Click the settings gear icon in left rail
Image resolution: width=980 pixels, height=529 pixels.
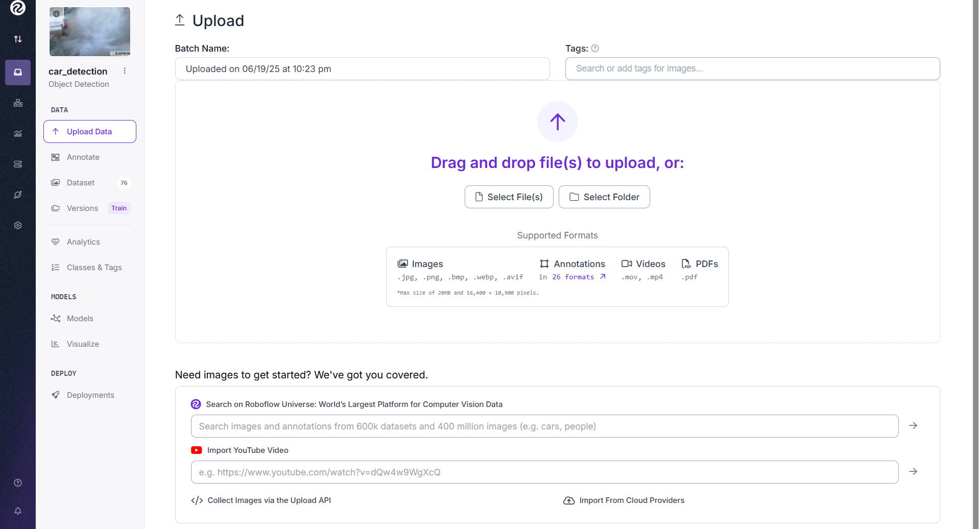18,225
